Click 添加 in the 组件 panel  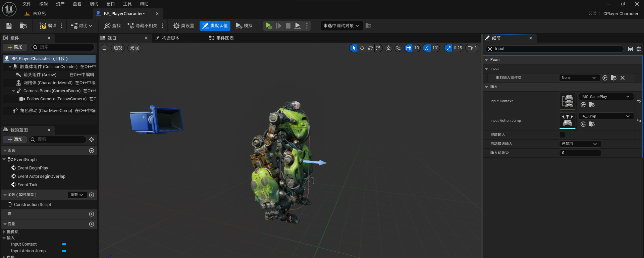(x=15, y=47)
